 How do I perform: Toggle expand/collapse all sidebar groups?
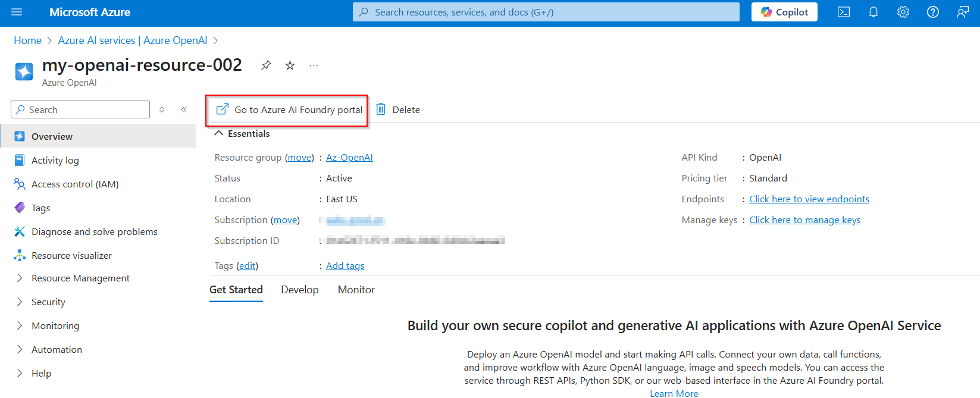pyautogui.click(x=162, y=109)
